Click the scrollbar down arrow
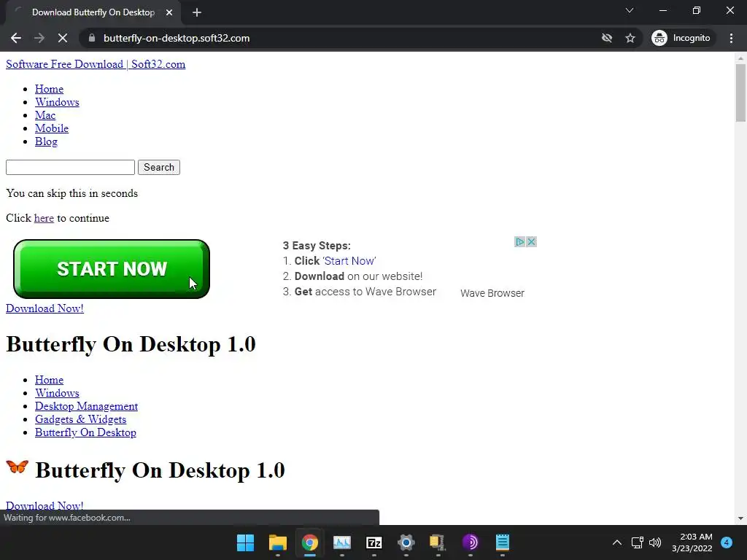Viewport: 747px width, 560px height. [x=740, y=518]
